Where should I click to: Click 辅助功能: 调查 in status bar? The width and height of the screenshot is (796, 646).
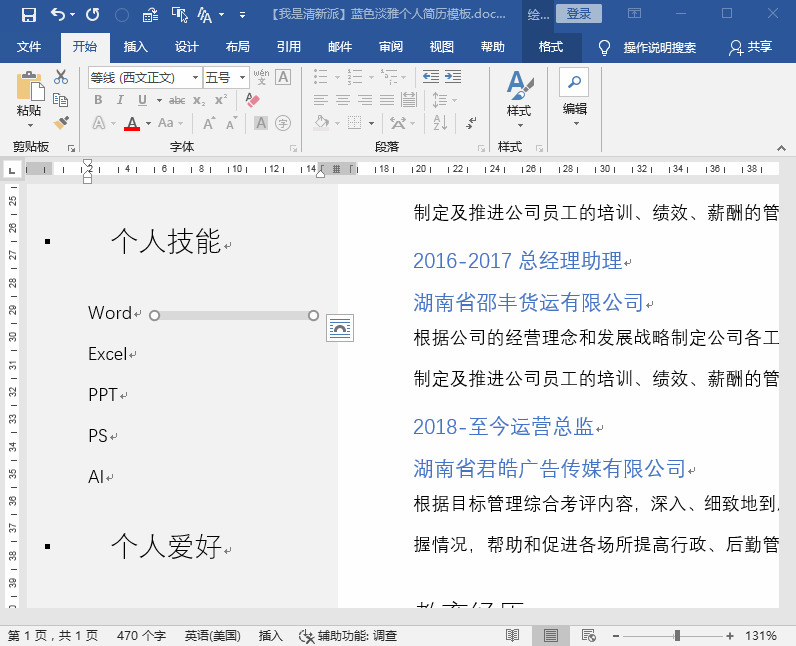pos(348,635)
